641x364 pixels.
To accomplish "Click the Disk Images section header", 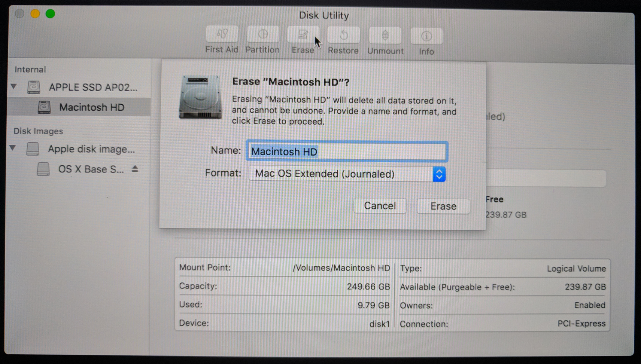I will pyautogui.click(x=38, y=131).
